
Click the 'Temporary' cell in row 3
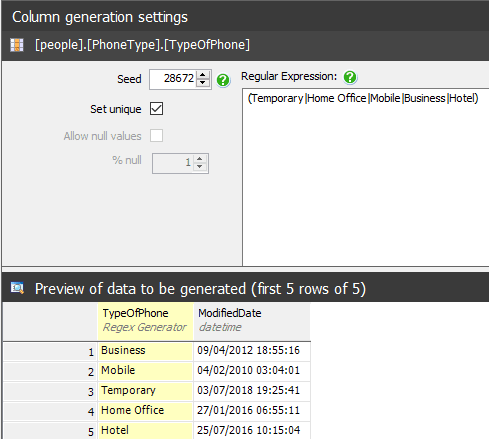pos(145,391)
